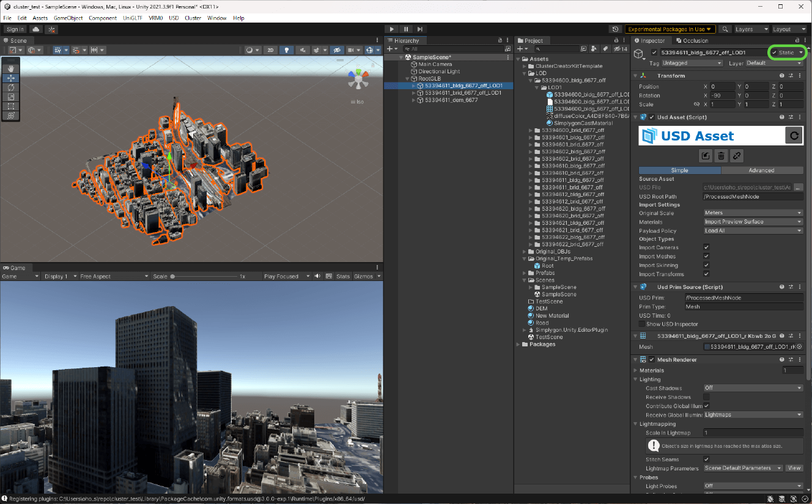This screenshot has height=504, width=812.
Task: Open Undo History clock icon
Action: click(616, 29)
